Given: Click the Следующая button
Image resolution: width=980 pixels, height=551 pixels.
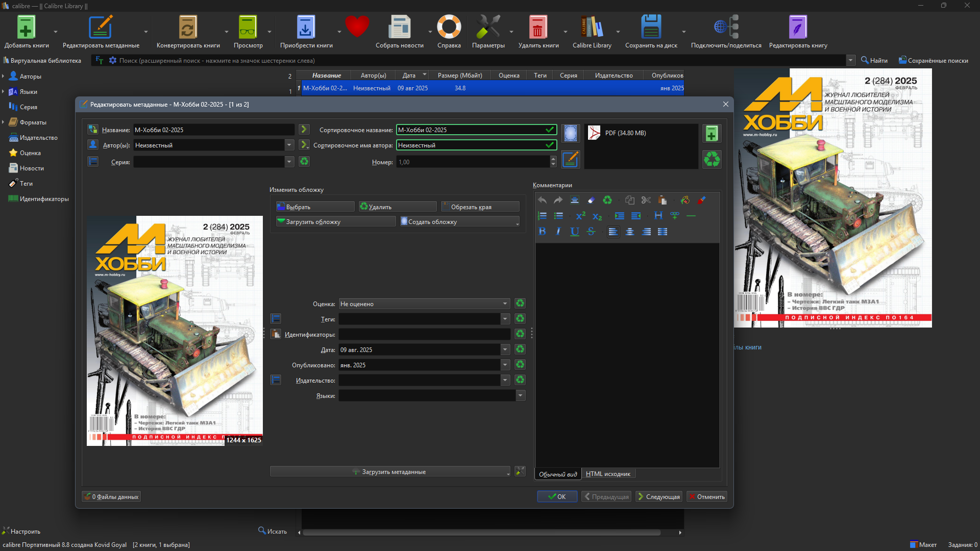Looking at the screenshot, I should (659, 496).
